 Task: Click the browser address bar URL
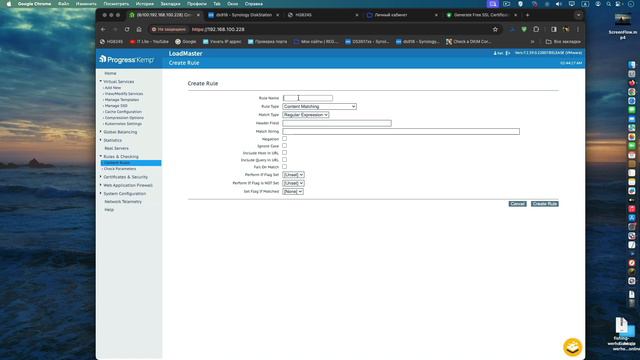(x=218, y=29)
